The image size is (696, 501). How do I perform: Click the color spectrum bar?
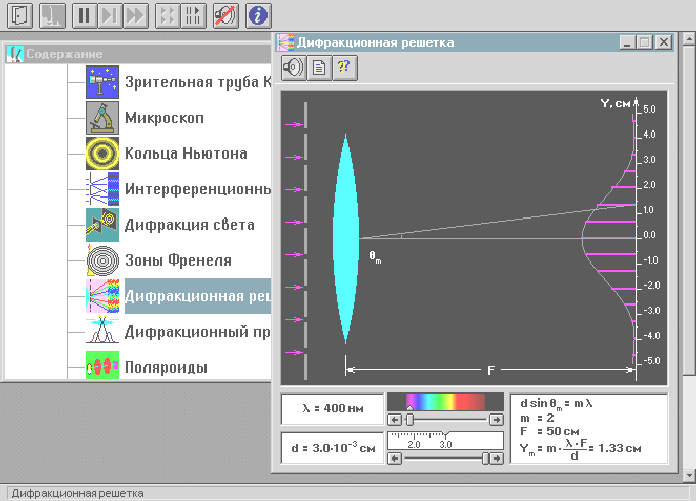pos(445,402)
